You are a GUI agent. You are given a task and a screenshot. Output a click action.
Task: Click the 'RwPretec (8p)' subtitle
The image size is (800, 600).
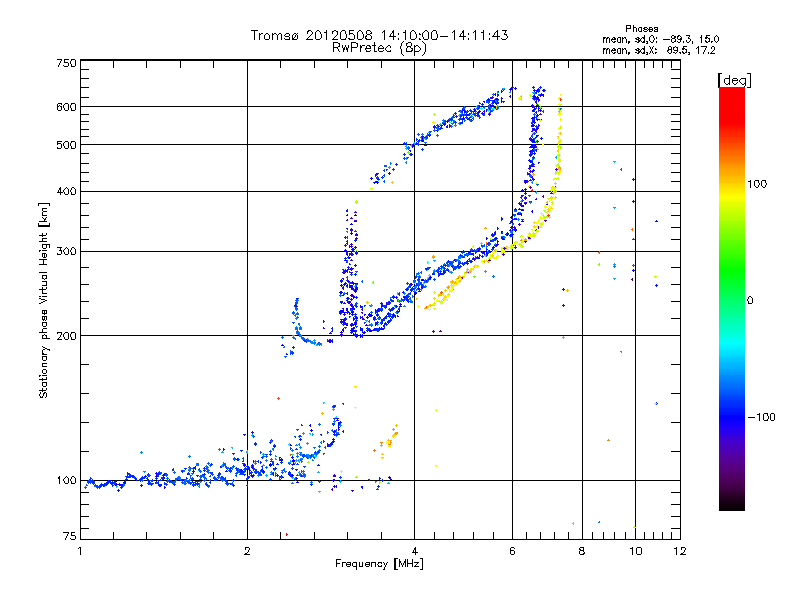(379, 48)
